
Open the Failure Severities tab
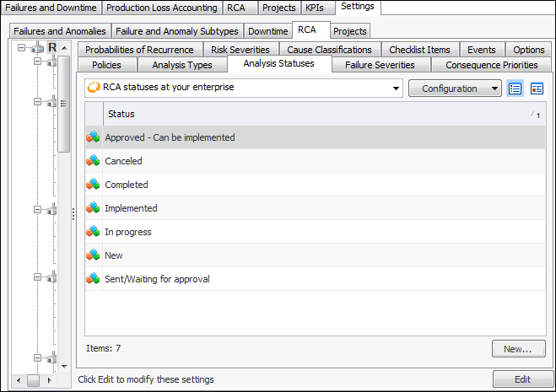(380, 65)
